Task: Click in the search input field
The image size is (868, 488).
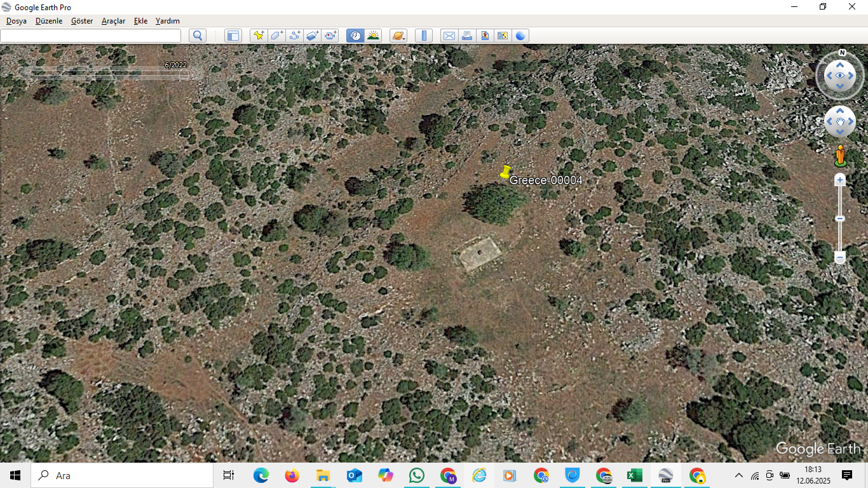Action: 91,36
